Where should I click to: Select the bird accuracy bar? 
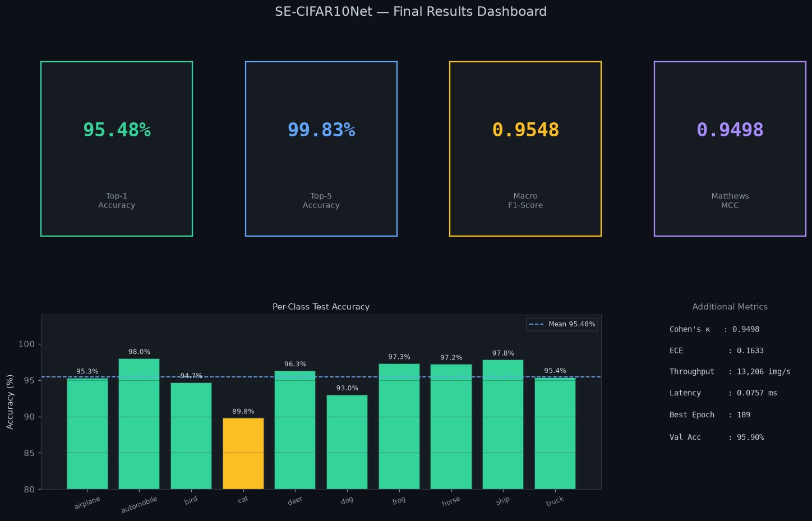[191, 436]
